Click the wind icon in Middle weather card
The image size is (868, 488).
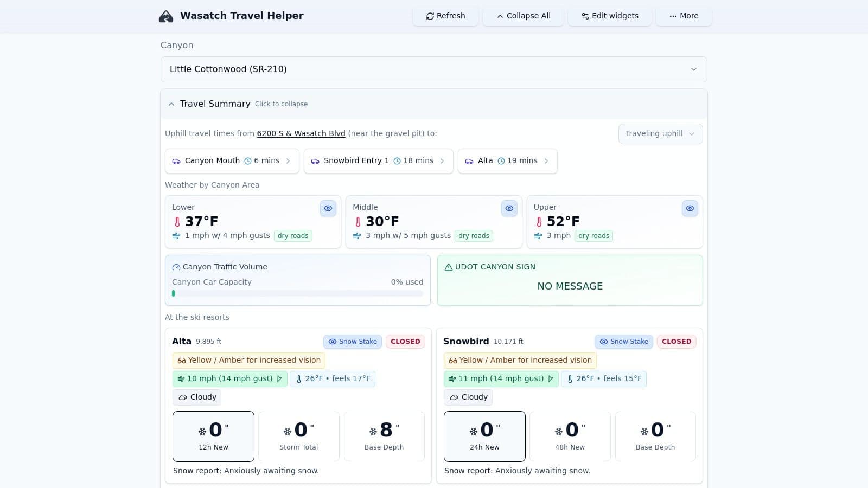[357, 236]
